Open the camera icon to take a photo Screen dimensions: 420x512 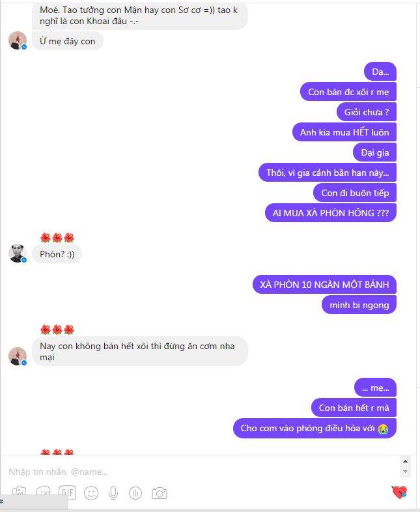click(x=160, y=493)
